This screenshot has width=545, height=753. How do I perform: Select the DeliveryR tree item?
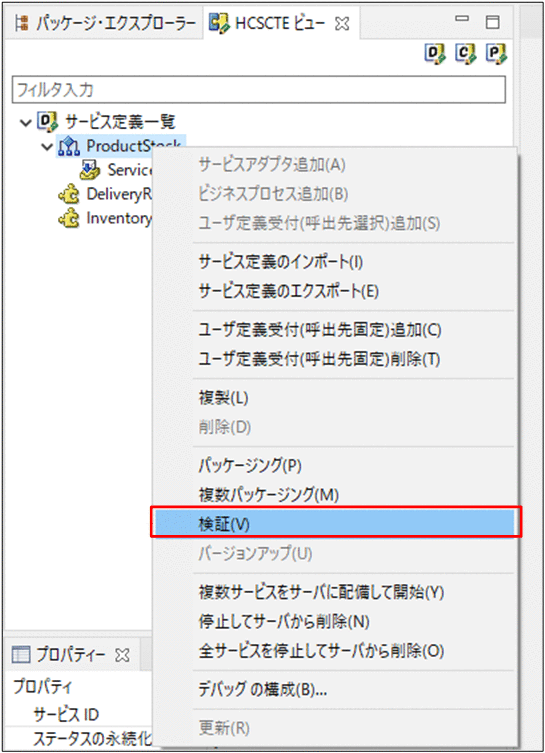click(x=119, y=194)
